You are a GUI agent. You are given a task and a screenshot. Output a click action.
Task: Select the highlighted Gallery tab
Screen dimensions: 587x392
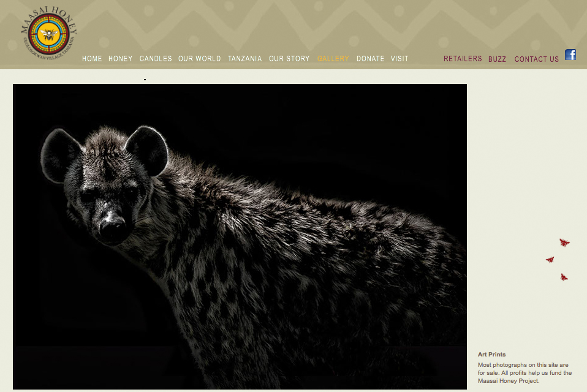333,59
